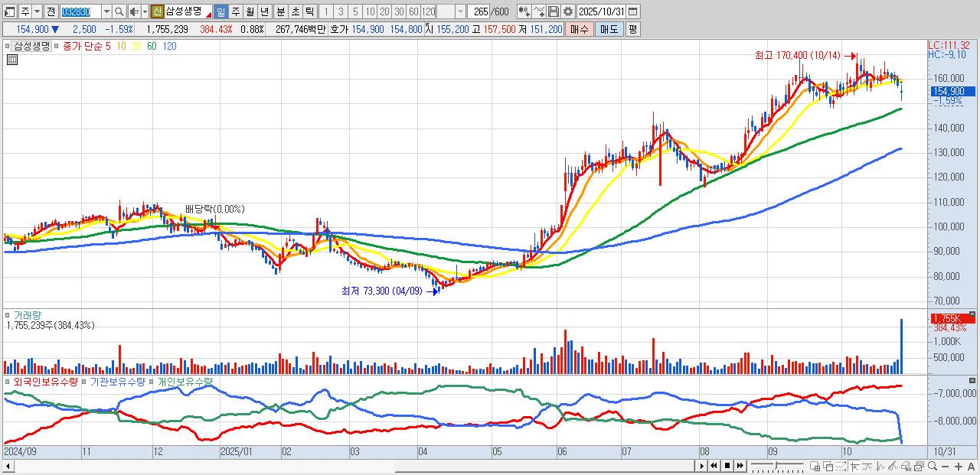Screen dimensions: 980x475
Task: Click the 매도 sell button
Action: click(609, 29)
